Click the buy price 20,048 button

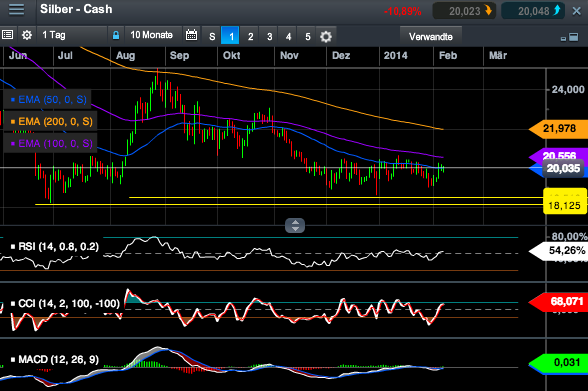click(x=533, y=11)
